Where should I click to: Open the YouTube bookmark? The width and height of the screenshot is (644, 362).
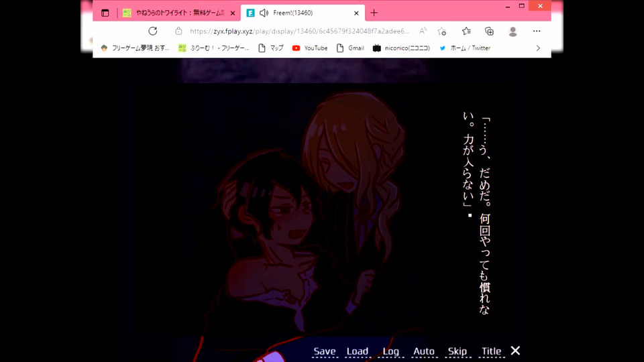point(310,48)
